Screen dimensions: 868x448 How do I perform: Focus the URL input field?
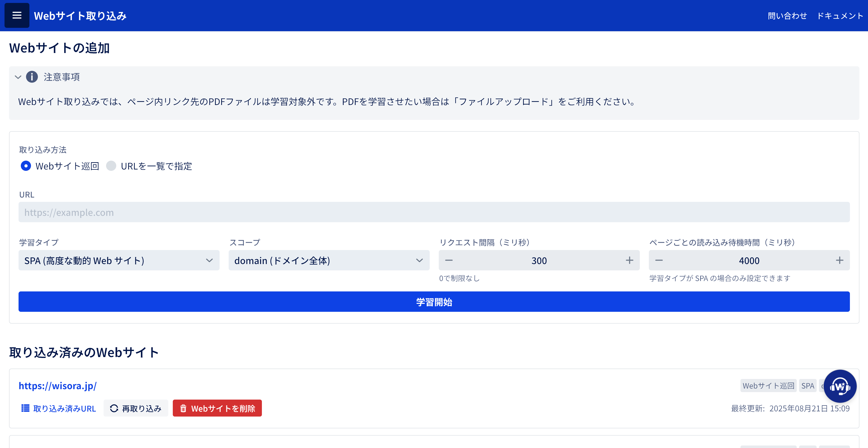(434, 212)
